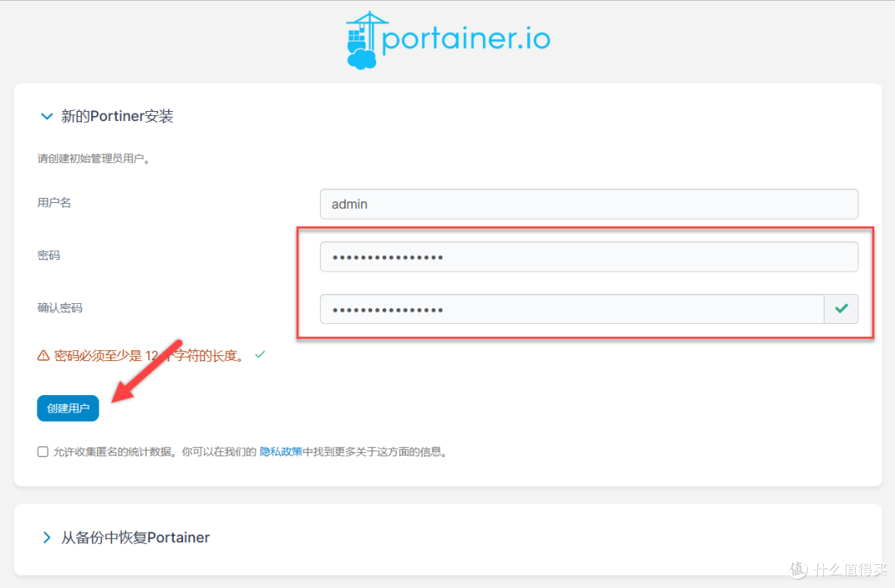
Task: Click the 确认密码 label
Action: click(60, 308)
